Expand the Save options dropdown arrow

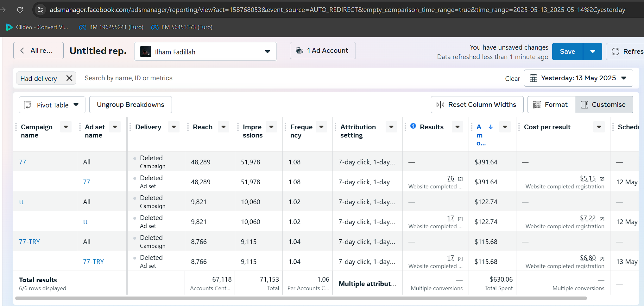pyautogui.click(x=592, y=52)
